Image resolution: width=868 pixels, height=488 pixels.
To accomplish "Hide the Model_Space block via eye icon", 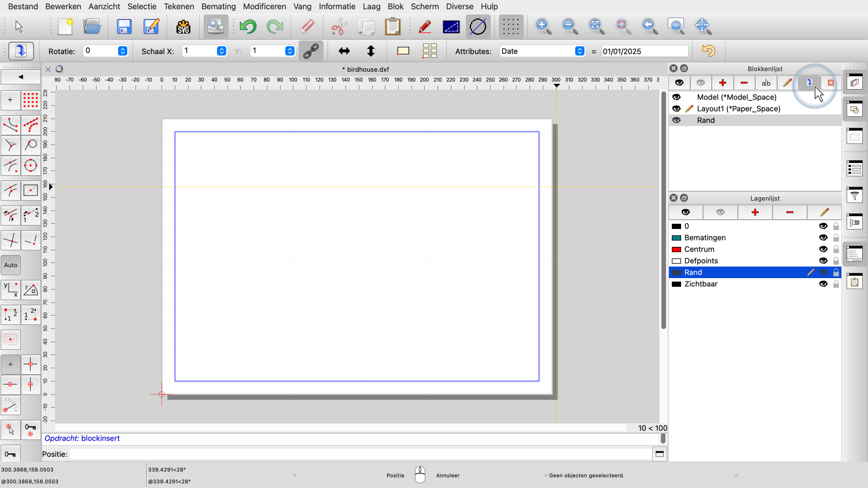I will [x=676, y=97].
